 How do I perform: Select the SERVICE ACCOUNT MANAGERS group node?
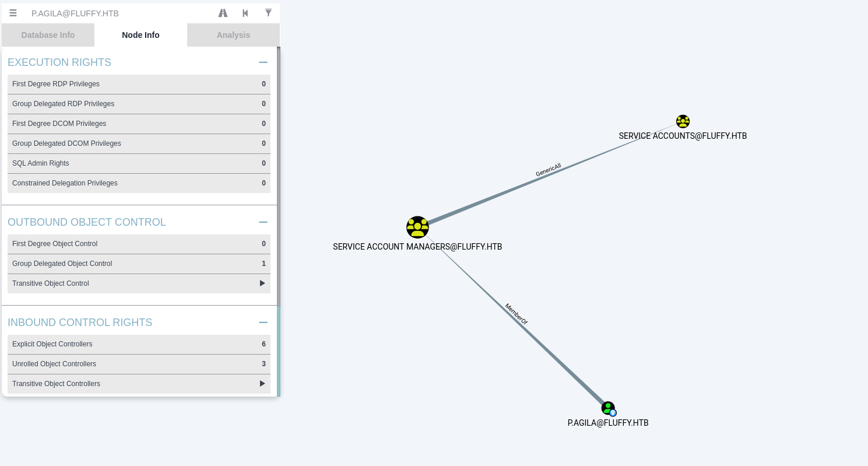417,227
